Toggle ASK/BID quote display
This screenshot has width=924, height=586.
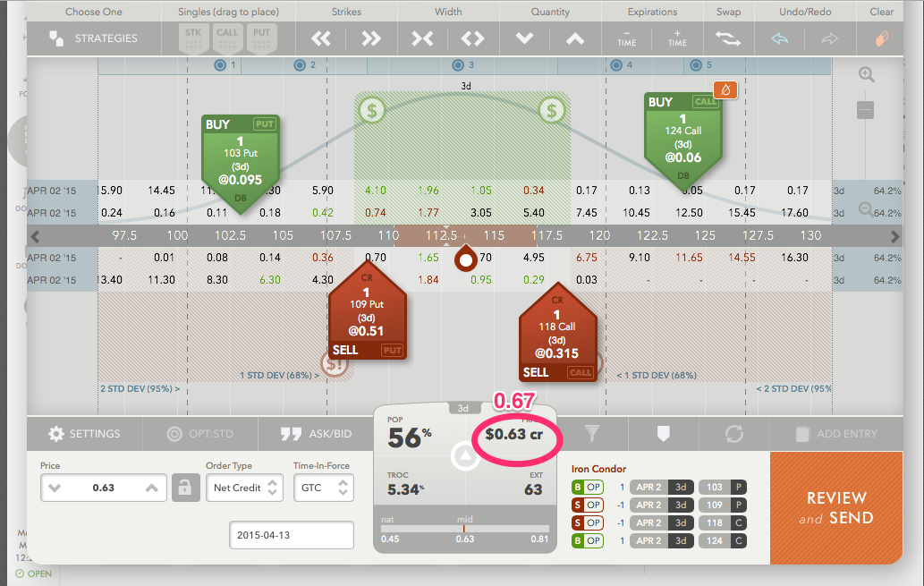point(316,434)
